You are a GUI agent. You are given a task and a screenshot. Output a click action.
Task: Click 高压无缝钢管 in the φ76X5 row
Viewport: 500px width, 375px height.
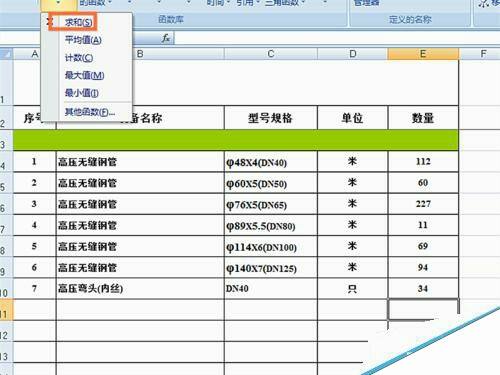tap(140, 204)
